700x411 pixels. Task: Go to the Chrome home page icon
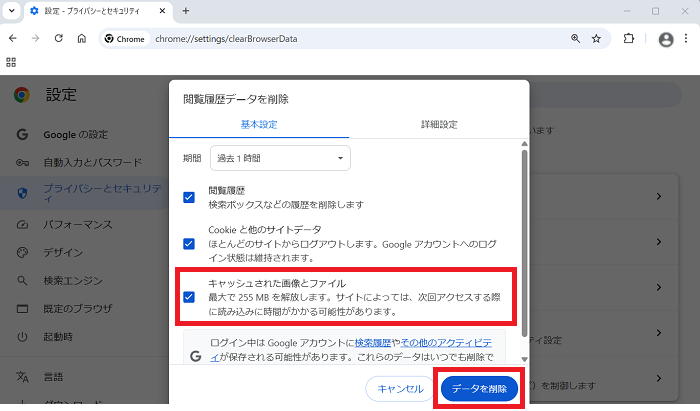[x=83, y=38]
